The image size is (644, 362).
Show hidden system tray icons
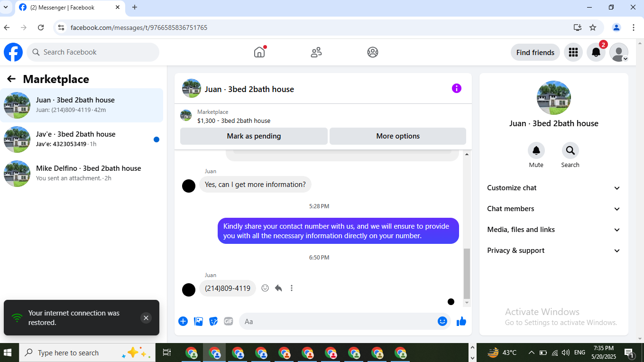(532, 353)
